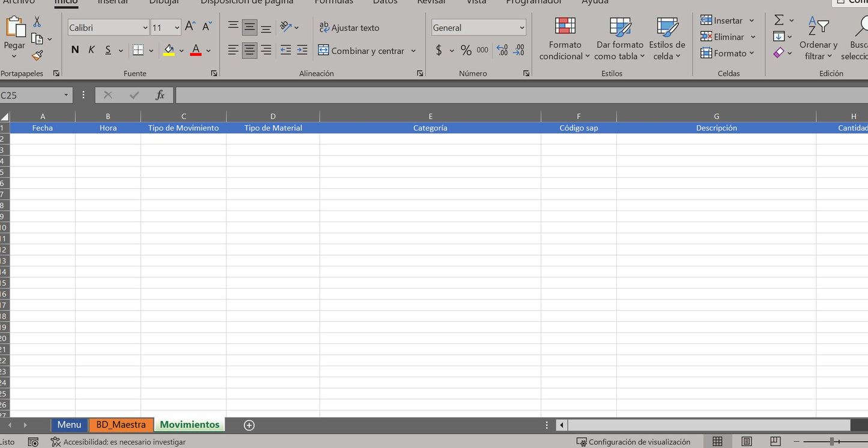
Task: Decrease font size with the smaller A icon
Action: click(x=207, y=26)
